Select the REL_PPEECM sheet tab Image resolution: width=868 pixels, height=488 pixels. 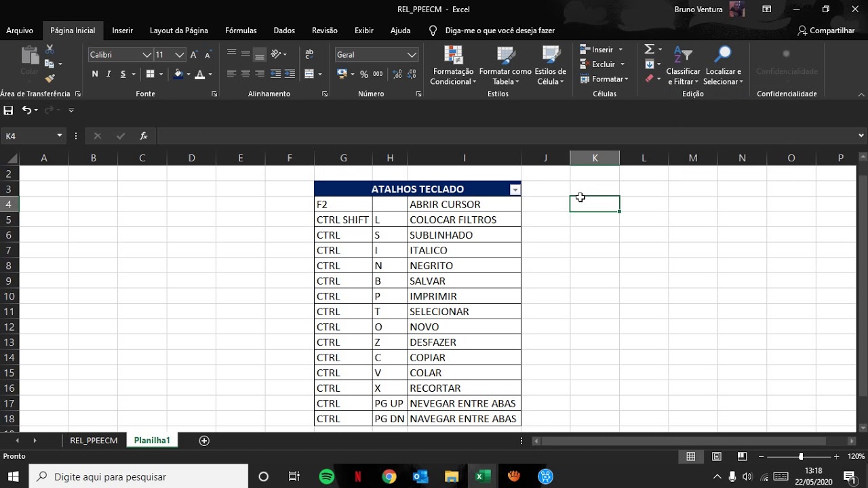pos(94,441)
